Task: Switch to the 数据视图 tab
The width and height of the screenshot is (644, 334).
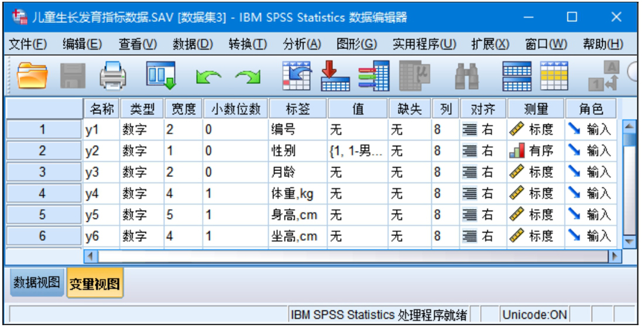Action: (36, 283)
